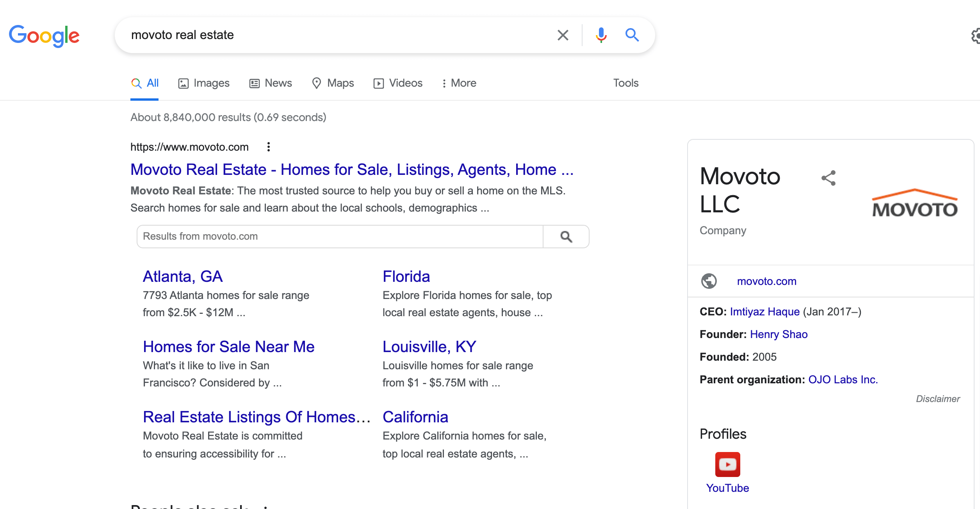Expand the More search options menu

459,83
